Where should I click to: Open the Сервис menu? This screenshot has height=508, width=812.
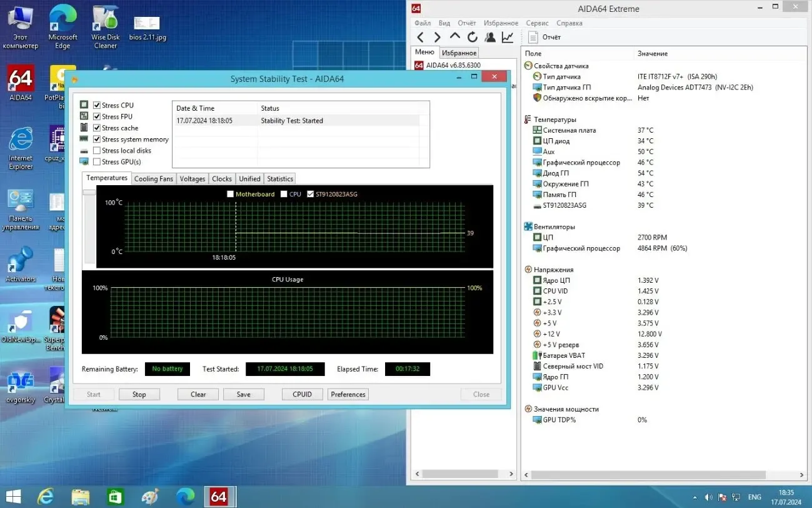pyautogui.click(x=536, y=23)
